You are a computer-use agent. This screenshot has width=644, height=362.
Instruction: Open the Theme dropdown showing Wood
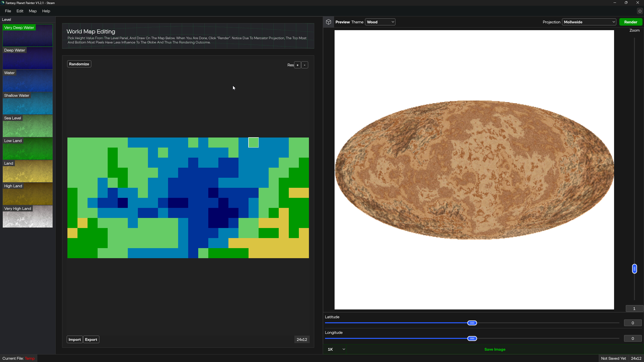380,22
